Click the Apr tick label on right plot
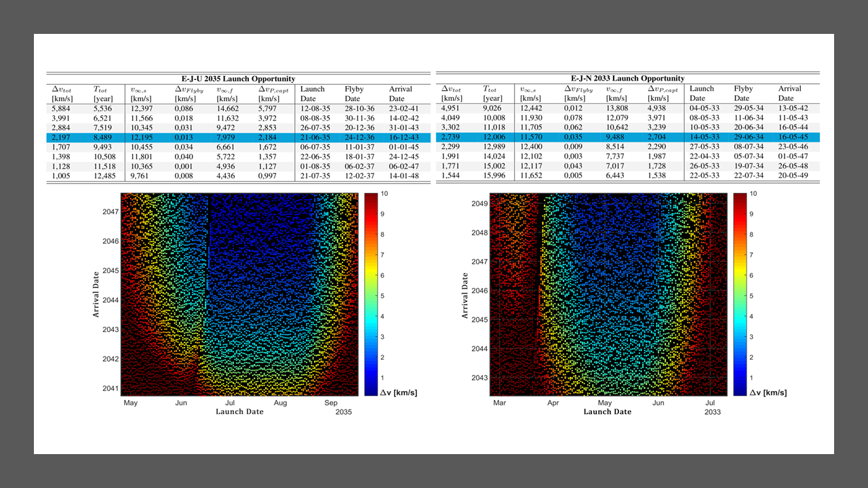The image size is (868, 488). click(x=552, y=403)
